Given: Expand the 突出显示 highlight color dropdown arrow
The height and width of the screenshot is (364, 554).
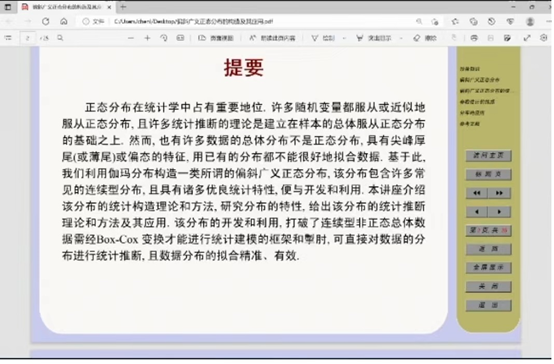Looking at the screenshot, I should (401, 38).
